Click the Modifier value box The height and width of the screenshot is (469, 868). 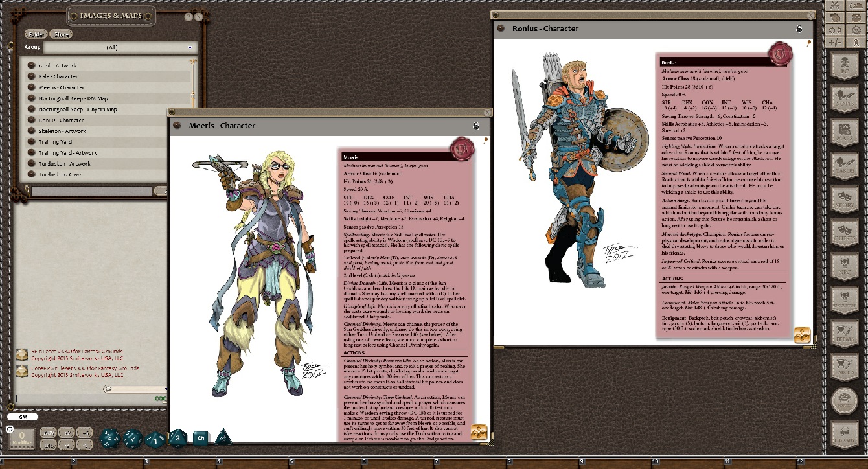tap(23, 439)
